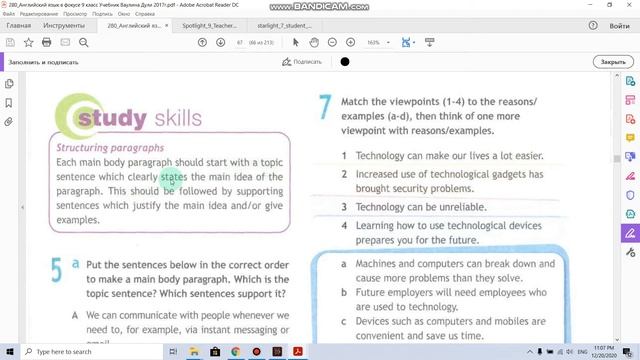This screenshot has height=360, width=640.
Task: Open the find text magnifier
Action: tap(84, 42)
